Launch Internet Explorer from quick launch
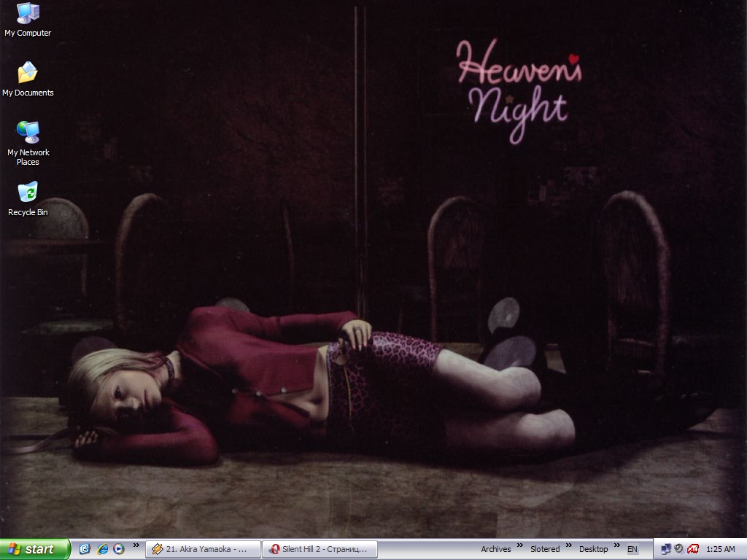This screenshot has height=560, width=747. point(102,549)
